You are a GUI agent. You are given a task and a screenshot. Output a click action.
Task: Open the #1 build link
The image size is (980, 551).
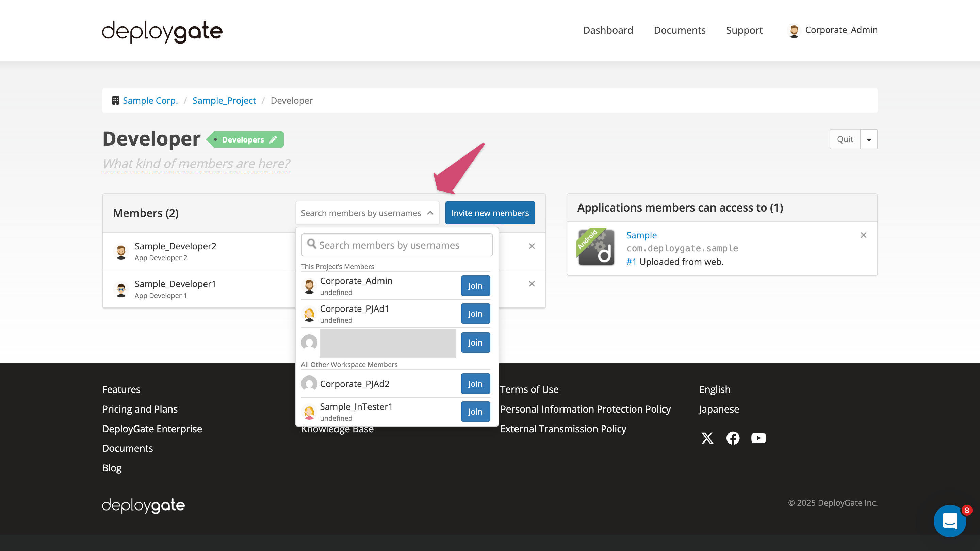[631, 262]
